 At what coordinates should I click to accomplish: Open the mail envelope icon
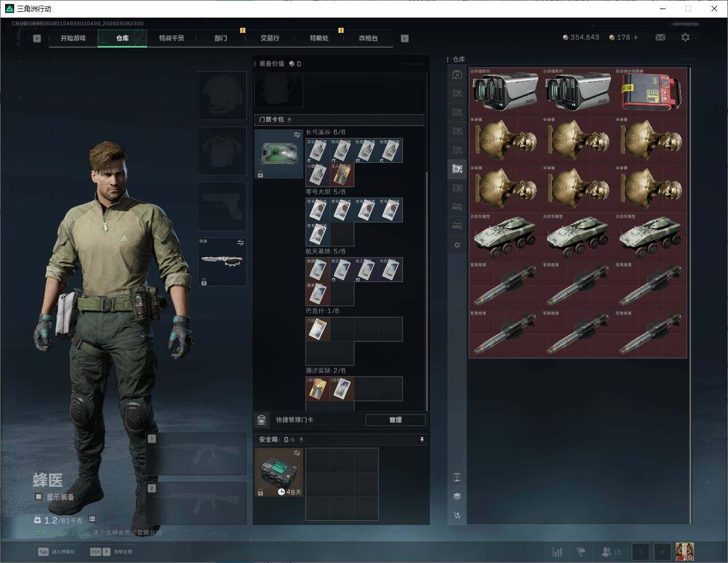coord(660,37)
